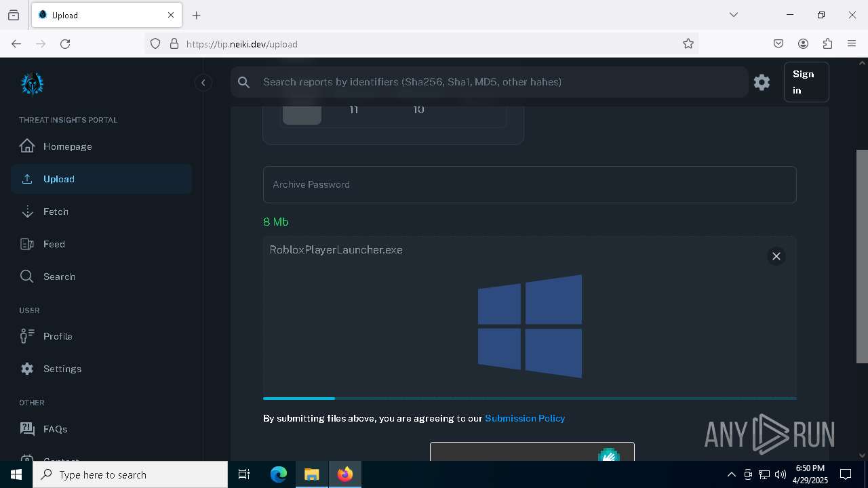Click the Profile badge icon

[27, 336]
